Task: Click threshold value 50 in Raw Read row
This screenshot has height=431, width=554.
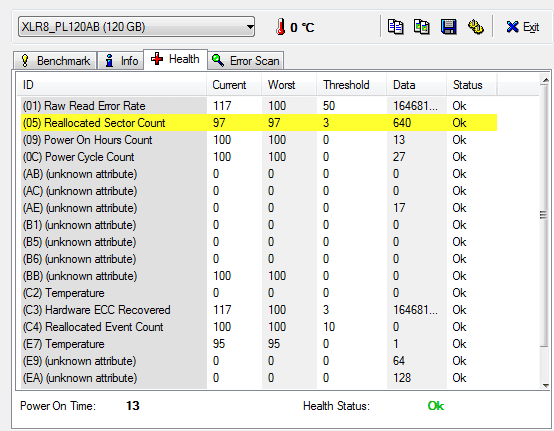Action: [x=329, y=106]
